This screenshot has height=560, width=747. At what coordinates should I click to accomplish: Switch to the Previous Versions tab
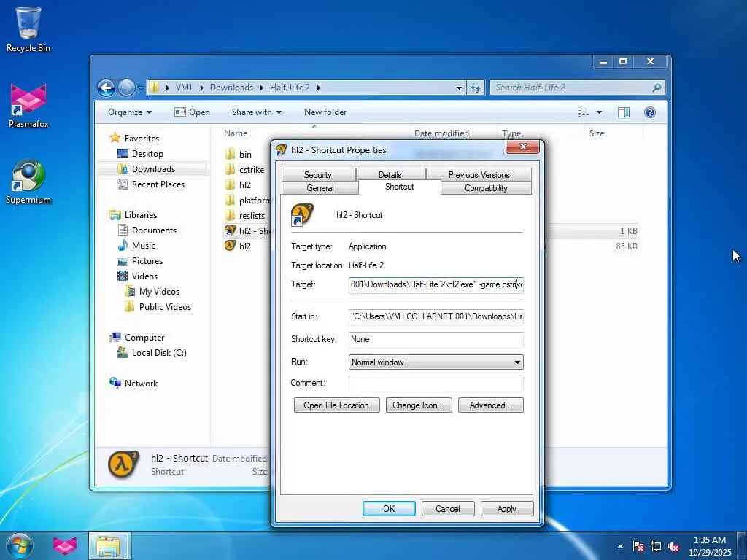(479, 175)
